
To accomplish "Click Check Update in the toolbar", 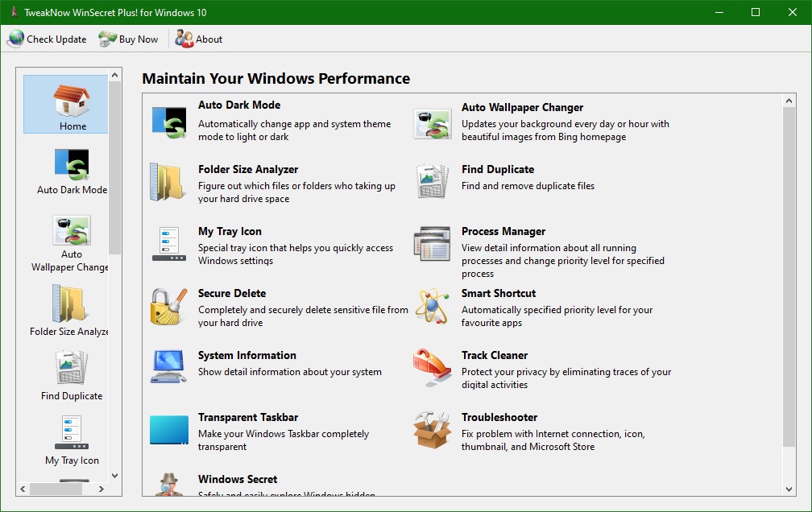I will (47, 39).
